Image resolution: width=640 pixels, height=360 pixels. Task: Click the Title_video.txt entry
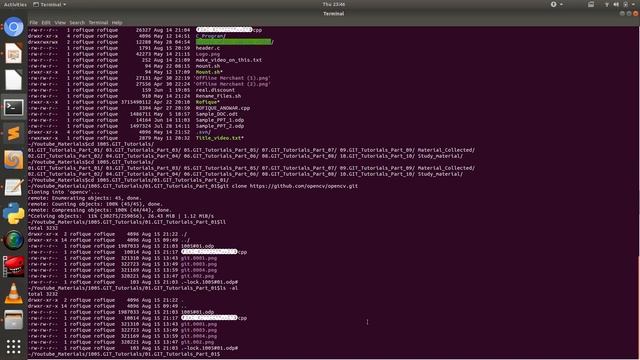(x=220, y=138)
